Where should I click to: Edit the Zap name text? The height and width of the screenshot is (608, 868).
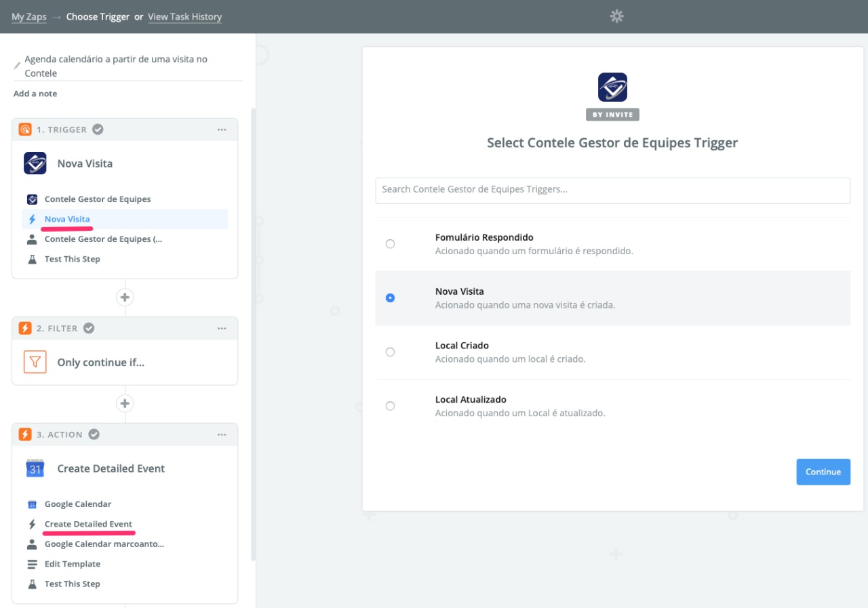(x=116, y=66)
